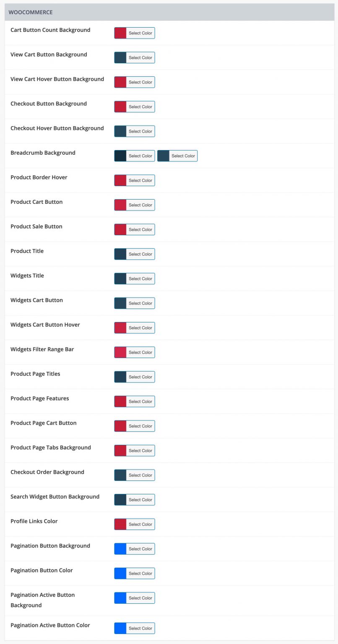
Task: Open Cart Button Count Background color picker
Action: point(134,33)
